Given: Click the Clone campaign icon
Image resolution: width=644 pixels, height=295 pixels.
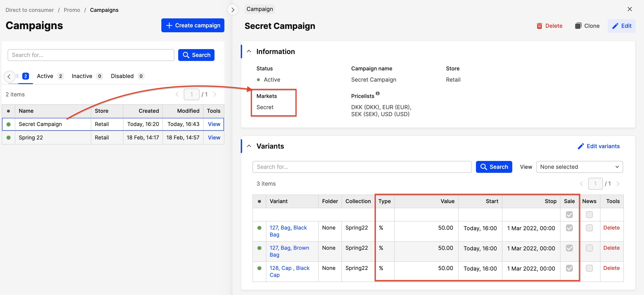Looking at the screenshot, I should pyautogui.click(x=578, y=26).
